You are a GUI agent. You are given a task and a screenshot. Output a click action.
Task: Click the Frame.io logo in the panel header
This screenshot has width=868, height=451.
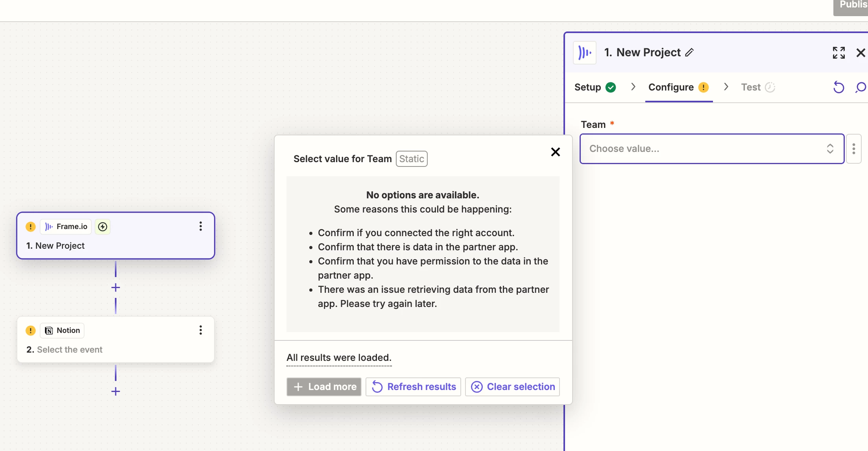585,52
